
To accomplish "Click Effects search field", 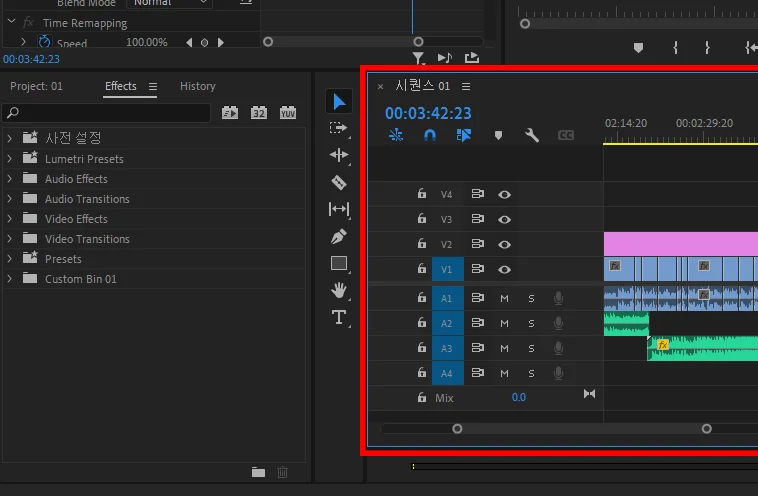I will [x=106, y=113].
